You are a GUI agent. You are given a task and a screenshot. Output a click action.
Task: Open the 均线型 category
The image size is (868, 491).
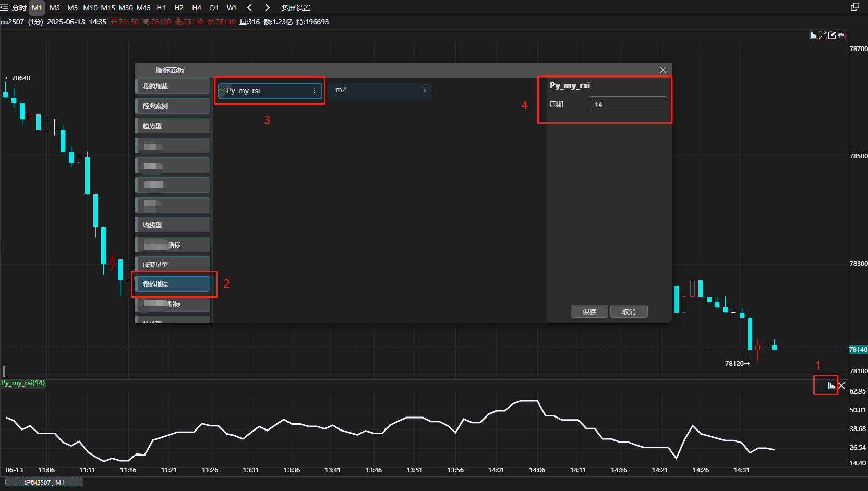[x=173, y=225]
